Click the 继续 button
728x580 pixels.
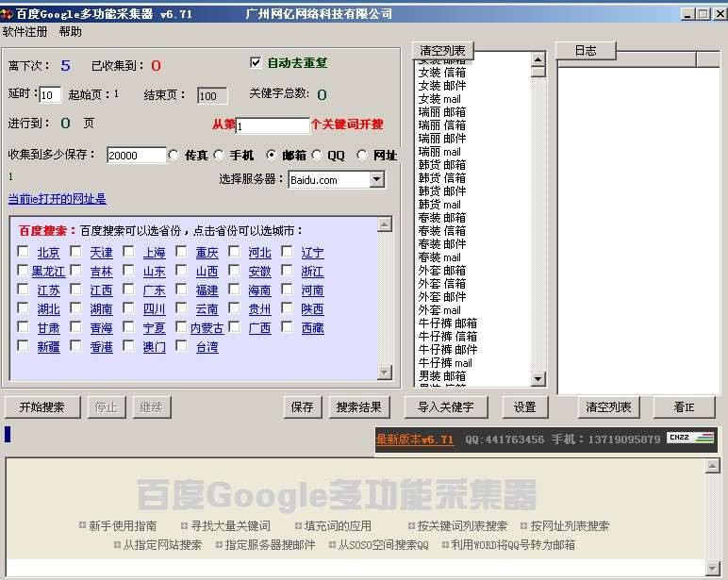pyautogui.click(x=152, y=407)
